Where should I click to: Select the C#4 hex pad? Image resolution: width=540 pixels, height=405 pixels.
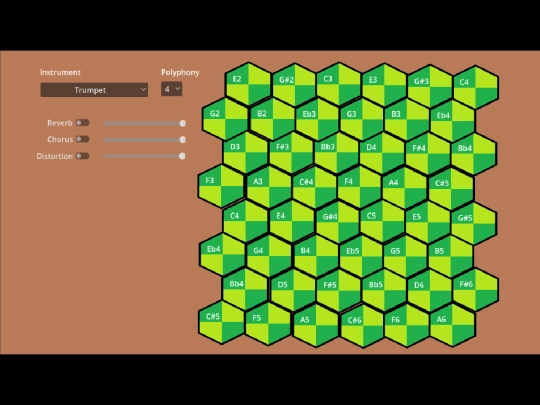point(314,187)
